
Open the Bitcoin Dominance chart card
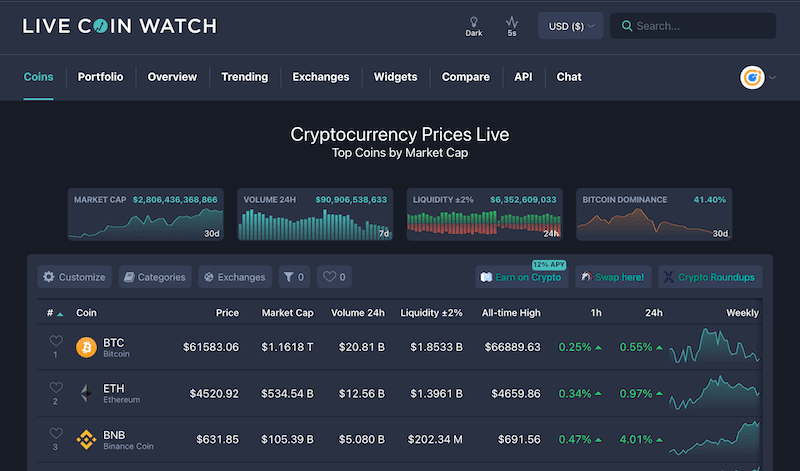pos(654,214)
